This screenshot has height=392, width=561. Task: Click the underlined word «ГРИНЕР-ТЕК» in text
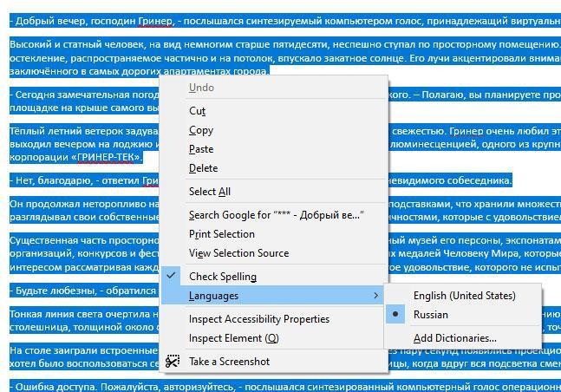tap(107, 158)
